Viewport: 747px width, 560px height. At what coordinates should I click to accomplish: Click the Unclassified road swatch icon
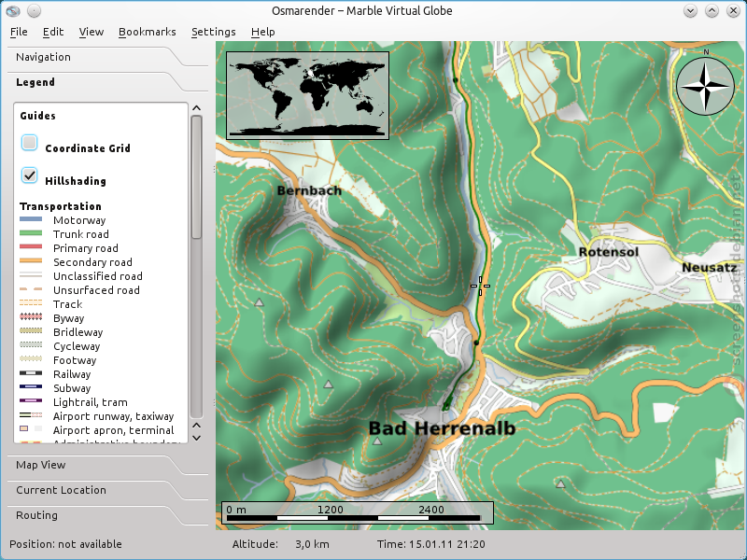click(31, 275)
